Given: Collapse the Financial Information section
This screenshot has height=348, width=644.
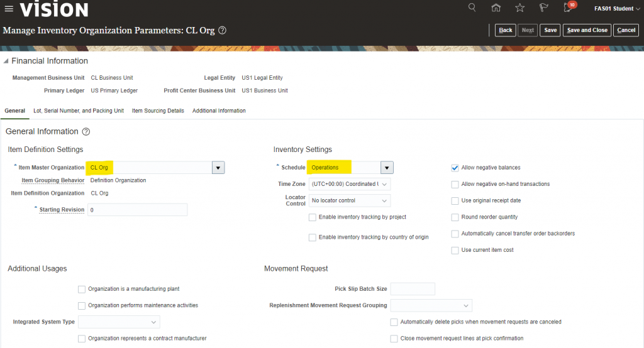Looking at the screenshot, I should (x=6, y=61).
